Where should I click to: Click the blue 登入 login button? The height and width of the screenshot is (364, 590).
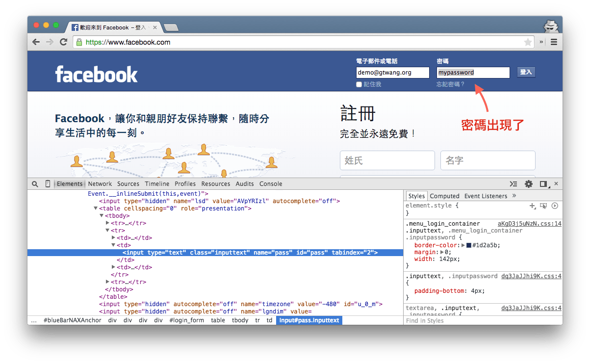[526, 72]
